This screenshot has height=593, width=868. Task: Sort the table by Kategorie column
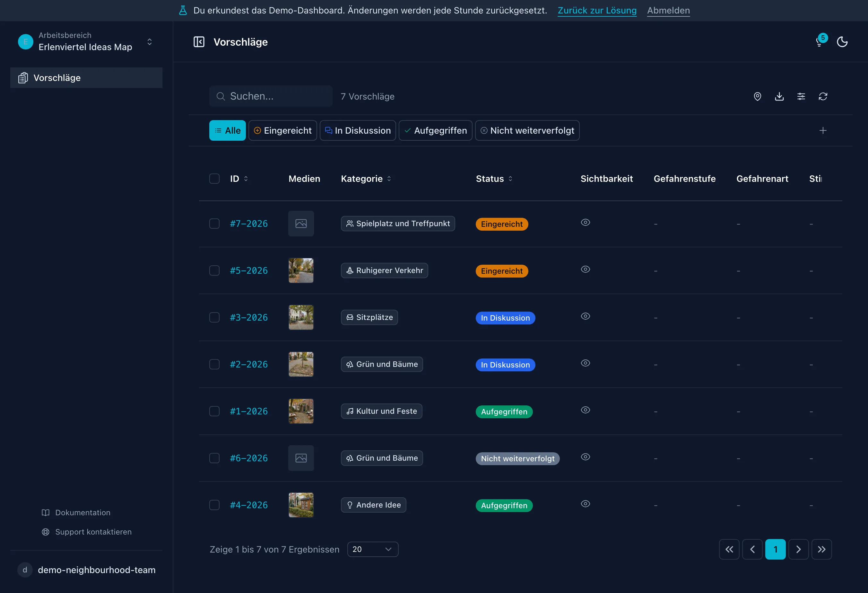click(366, 179)
